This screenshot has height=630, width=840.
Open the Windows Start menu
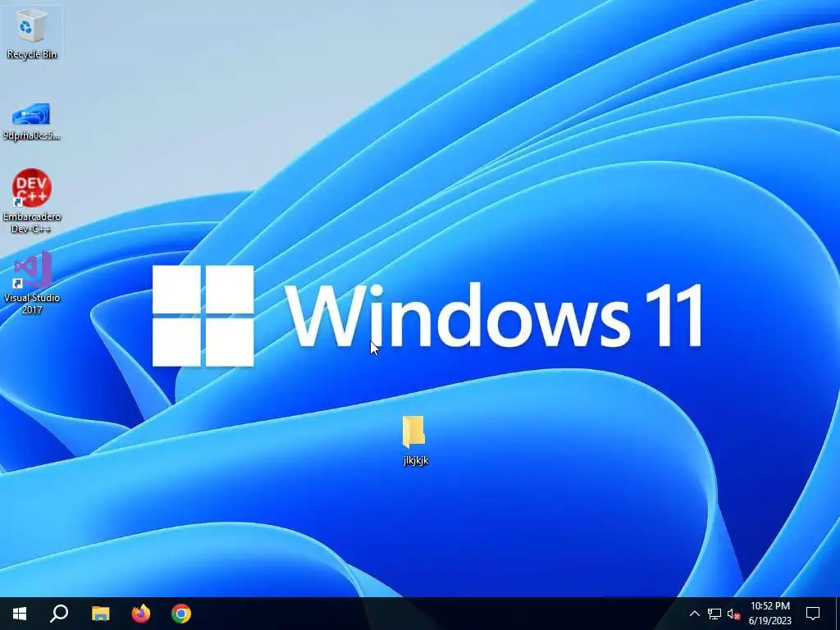[20, 614]
